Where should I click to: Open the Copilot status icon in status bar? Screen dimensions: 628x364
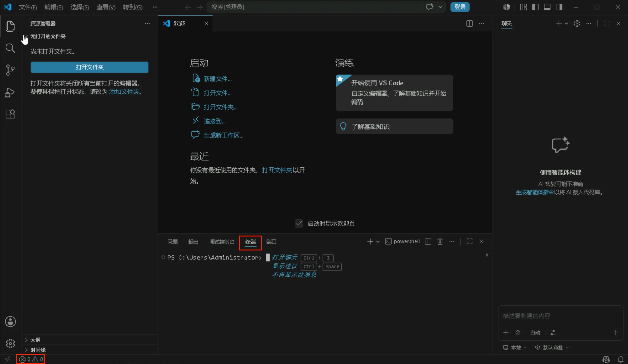coord(606,359)
